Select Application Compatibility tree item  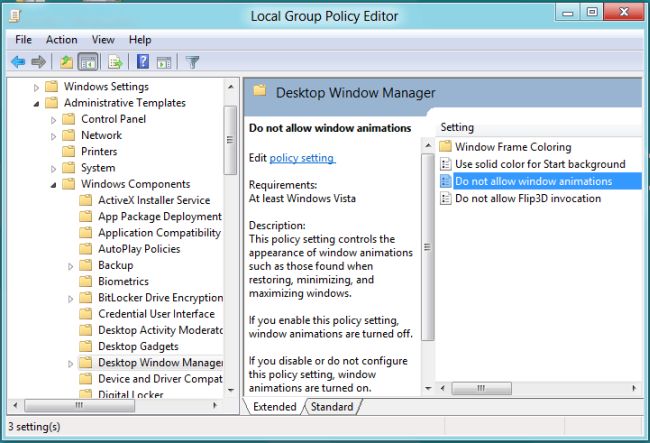click(160, 232)
